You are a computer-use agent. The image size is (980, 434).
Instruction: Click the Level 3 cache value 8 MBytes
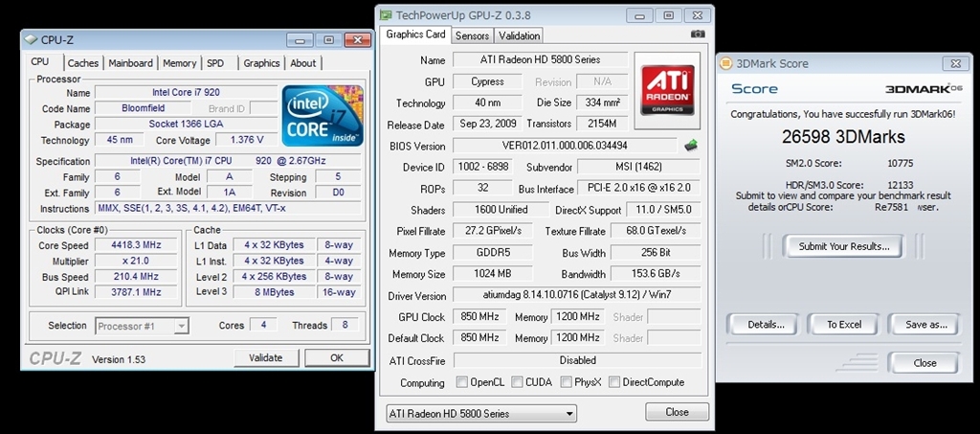pyautogui.click(x=274, y=291)
